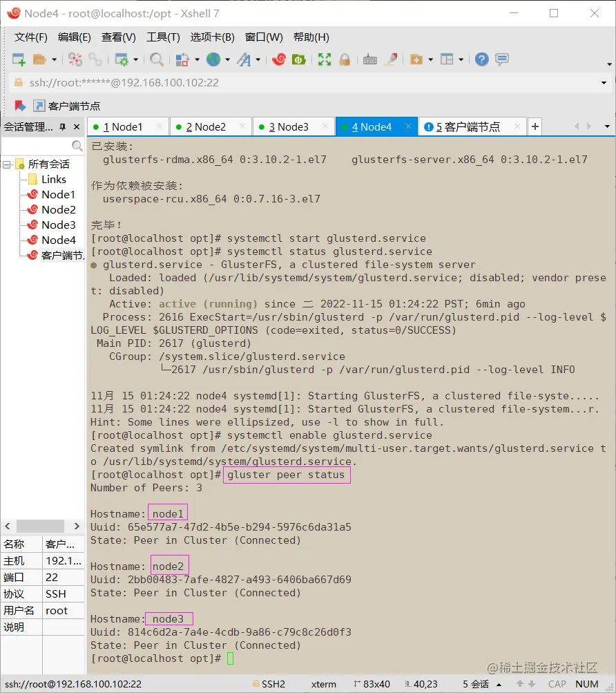
Task: Open session properties gear icon
Action: (122, 59)
